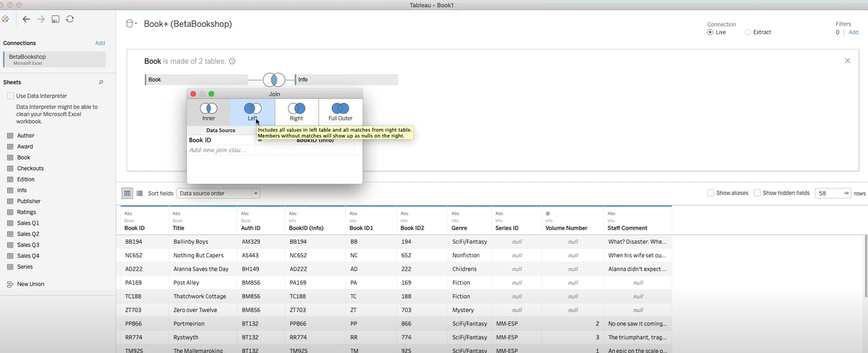Select the Inner join type
Screen dimensions: 868x353
(208, 112)
